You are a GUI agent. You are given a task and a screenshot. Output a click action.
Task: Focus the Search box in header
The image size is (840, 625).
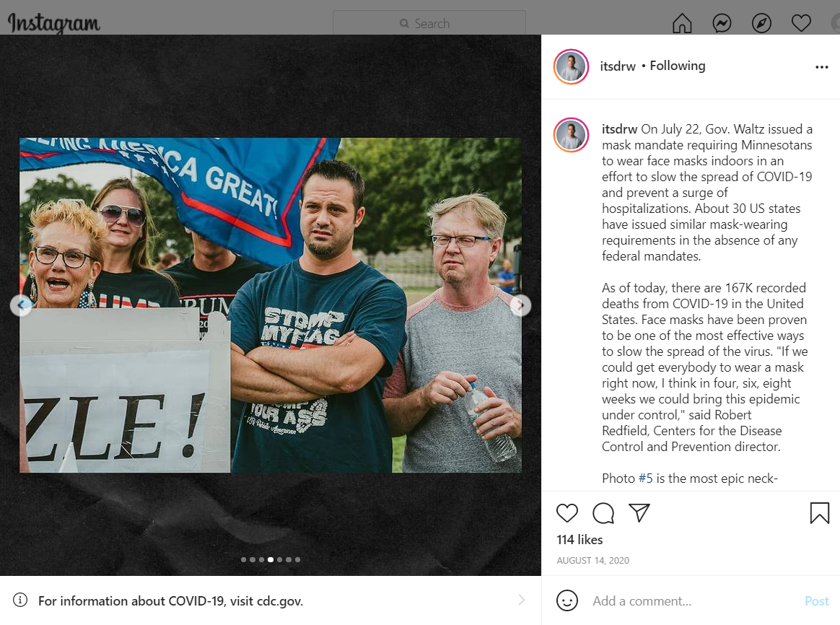pos(429,23)
